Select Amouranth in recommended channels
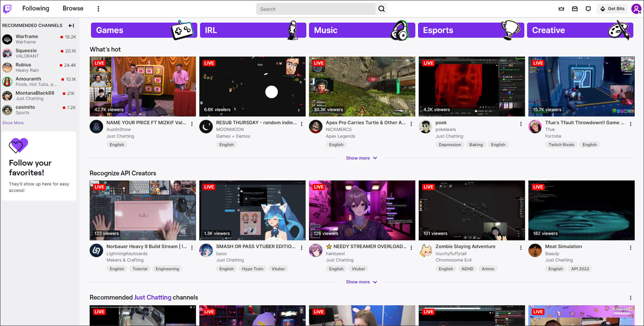This screenshot has width=644, height=326. click(x=39, y=81)
